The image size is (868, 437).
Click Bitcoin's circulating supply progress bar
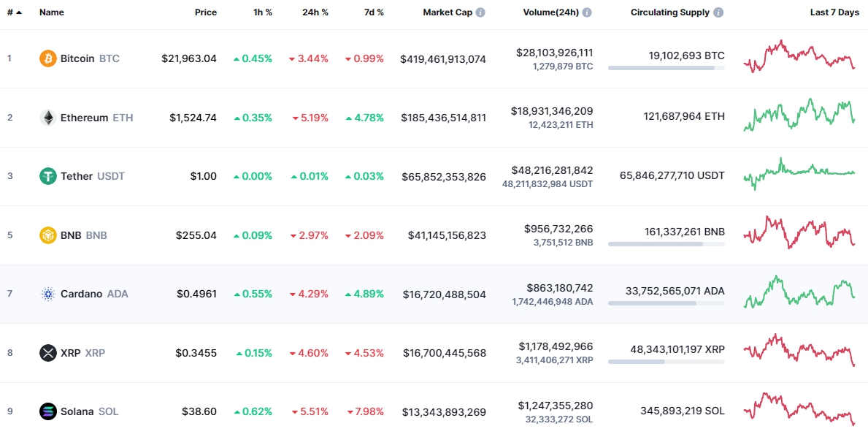point(666,67)
